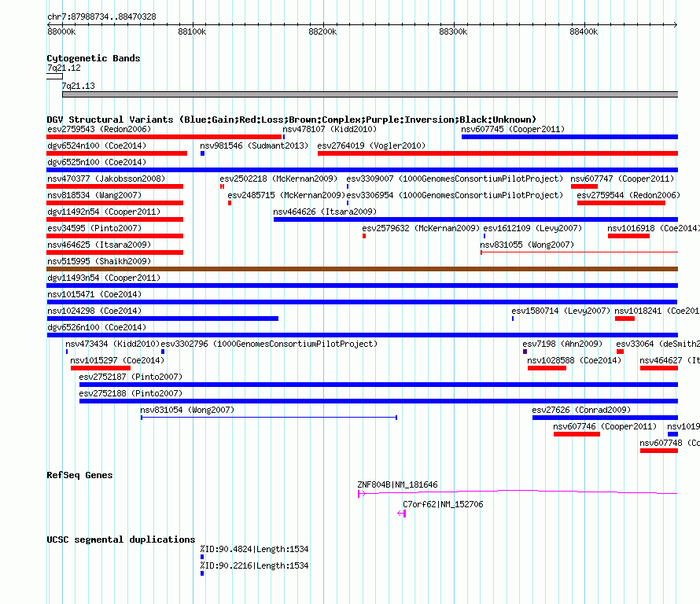Click dgv11492n54 (Cooper2011) label

104,212
